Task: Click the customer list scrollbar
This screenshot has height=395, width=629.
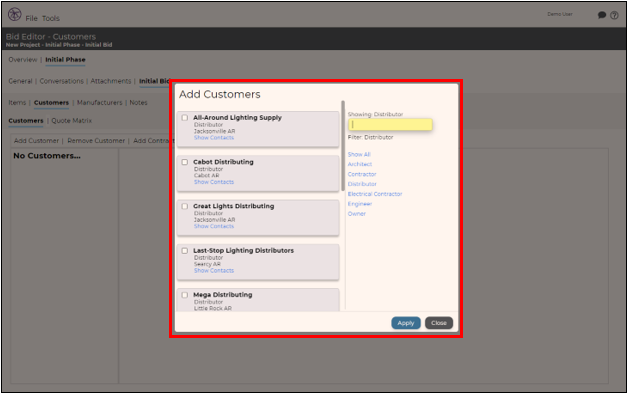Action: [x=343, y=146]
